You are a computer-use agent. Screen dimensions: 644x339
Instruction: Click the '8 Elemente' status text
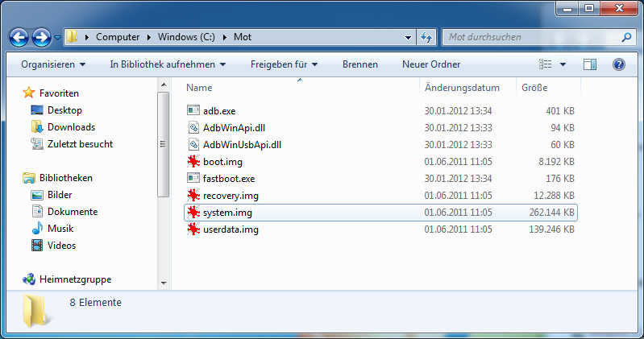(96, 303)
